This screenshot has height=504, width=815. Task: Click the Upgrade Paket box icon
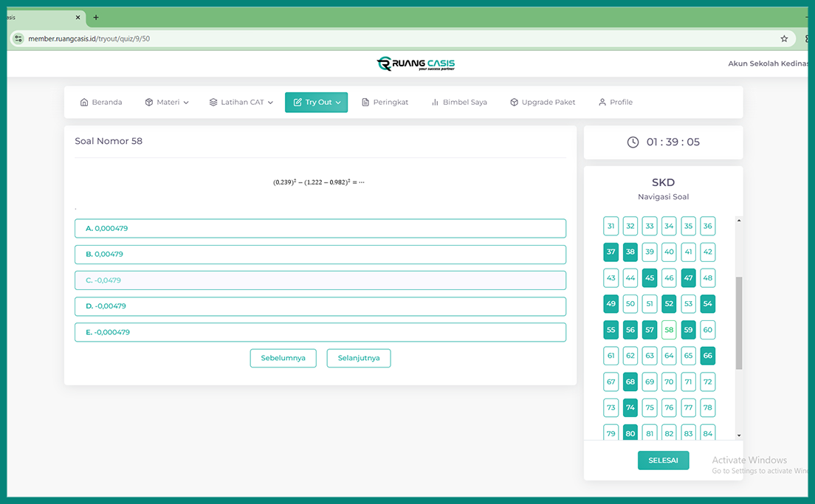[514, 103]
